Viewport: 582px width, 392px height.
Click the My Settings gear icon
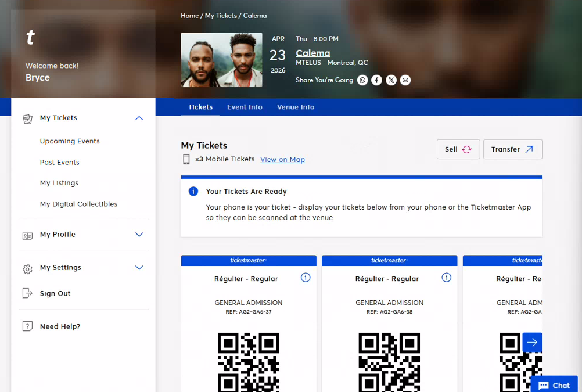[27, 269]
